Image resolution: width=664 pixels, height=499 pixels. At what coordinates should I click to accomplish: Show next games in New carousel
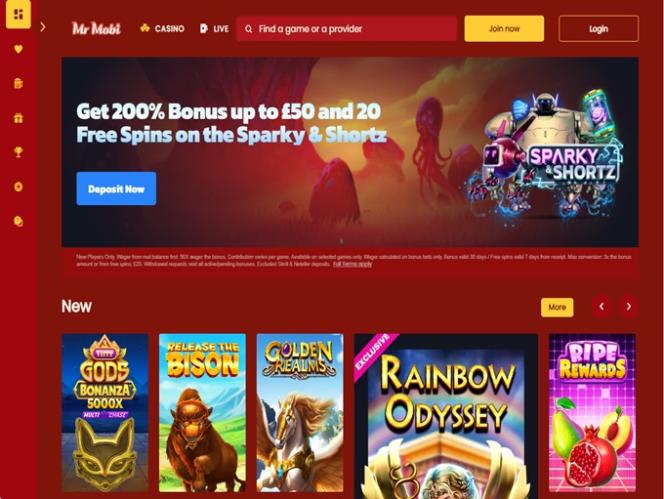[628, 306]
